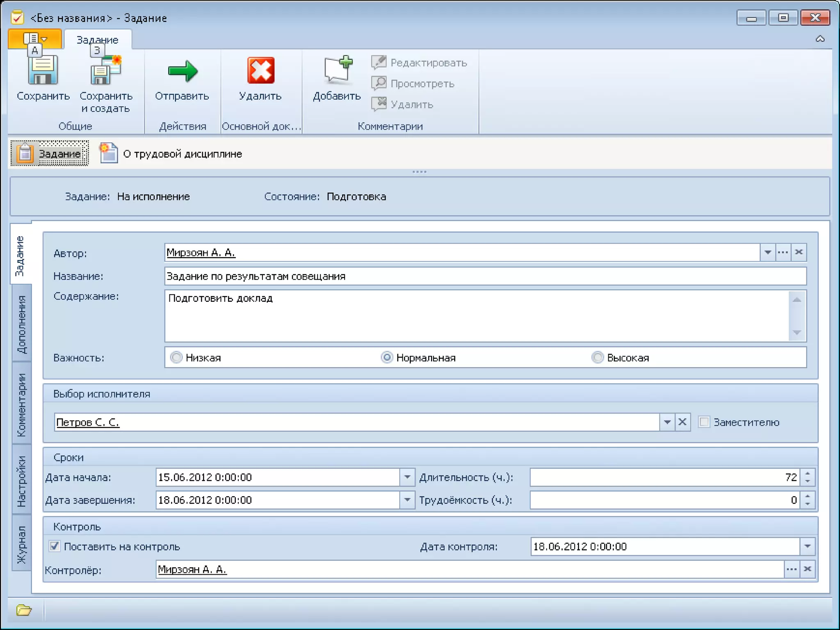Viewport: 840px width, 630px height.
Task: Clear the Author field with the X icon
Action: (799, 252)
